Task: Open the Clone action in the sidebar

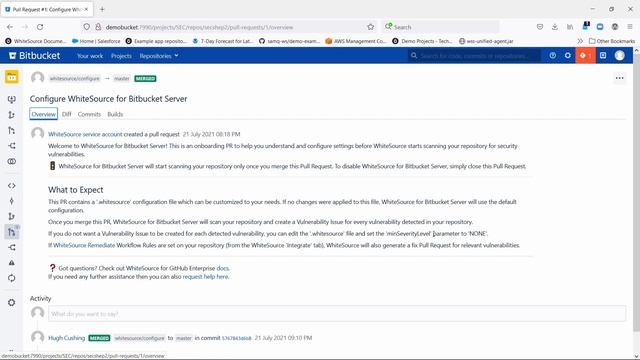Action: coord(11,99)
